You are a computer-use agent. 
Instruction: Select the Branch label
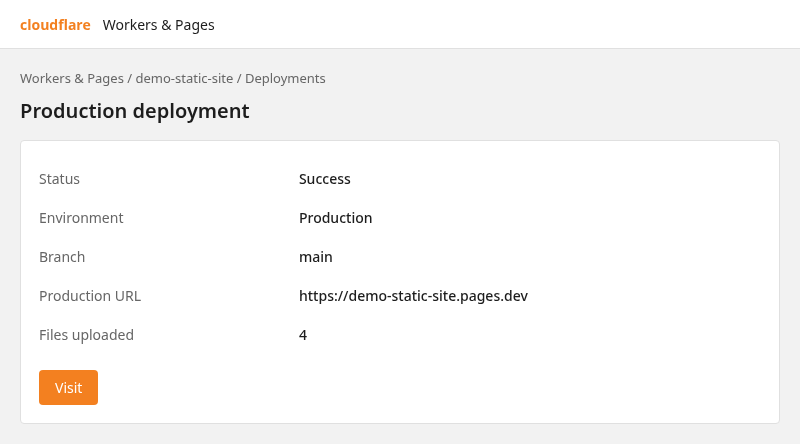click(62, 257)
